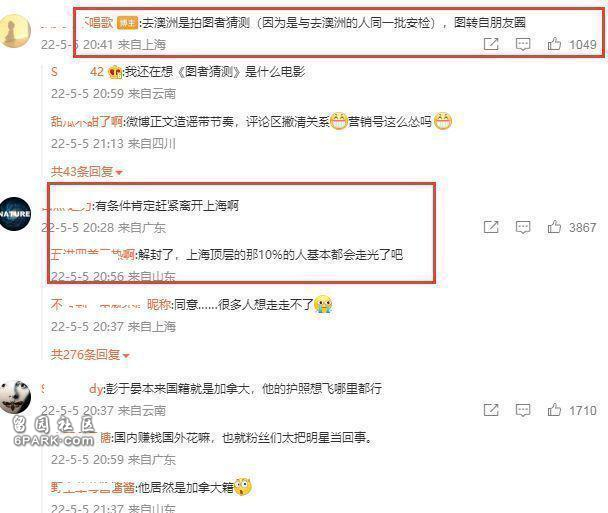Expand the 共276条回复 replies
Image resolution: width=608 pixels, height=513 pixels.
pyautogui.click(x=90, y=354)
